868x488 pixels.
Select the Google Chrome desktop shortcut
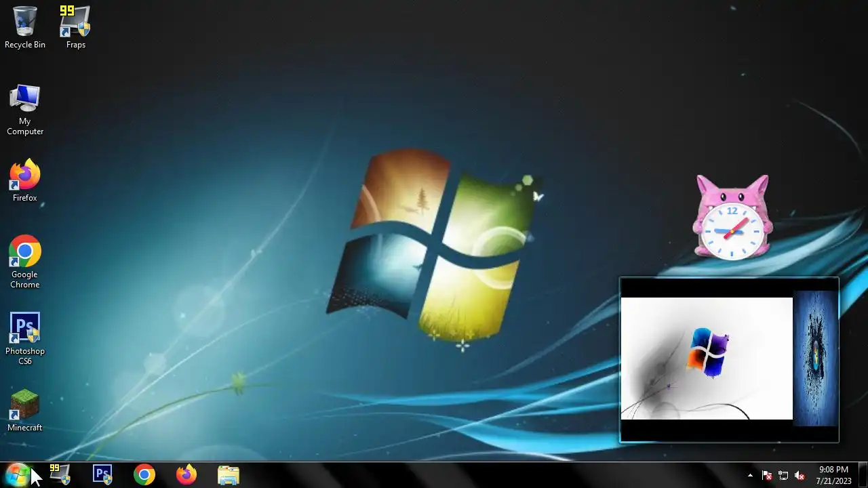(25, 262)
